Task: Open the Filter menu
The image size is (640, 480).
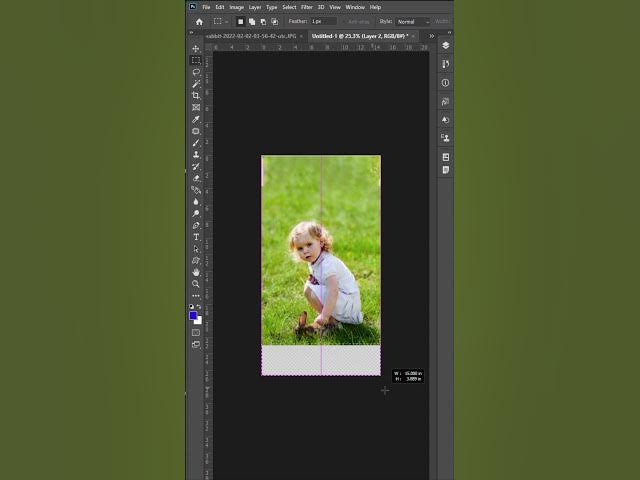Action: pyautogui.click(x=307, y=7)
